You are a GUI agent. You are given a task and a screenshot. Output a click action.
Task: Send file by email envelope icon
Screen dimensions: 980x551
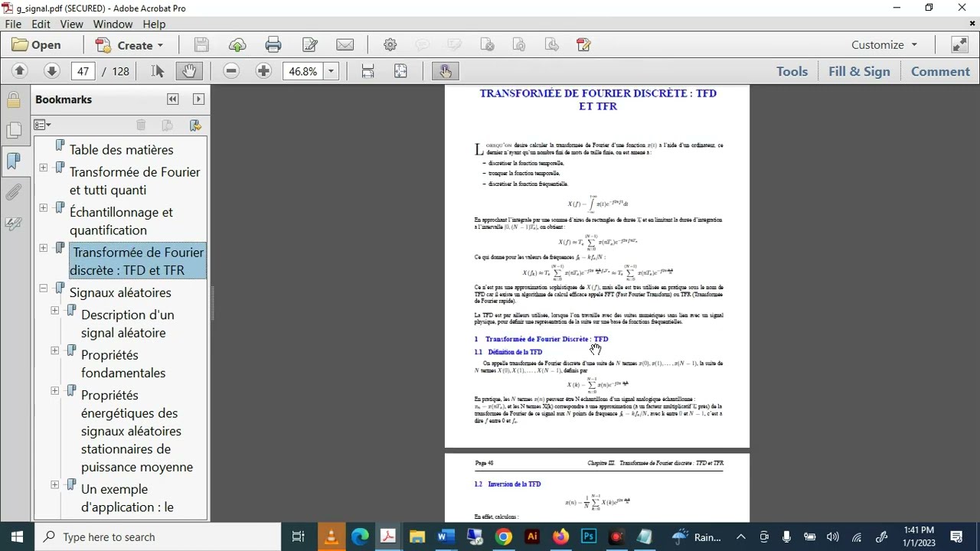[345, 45]
